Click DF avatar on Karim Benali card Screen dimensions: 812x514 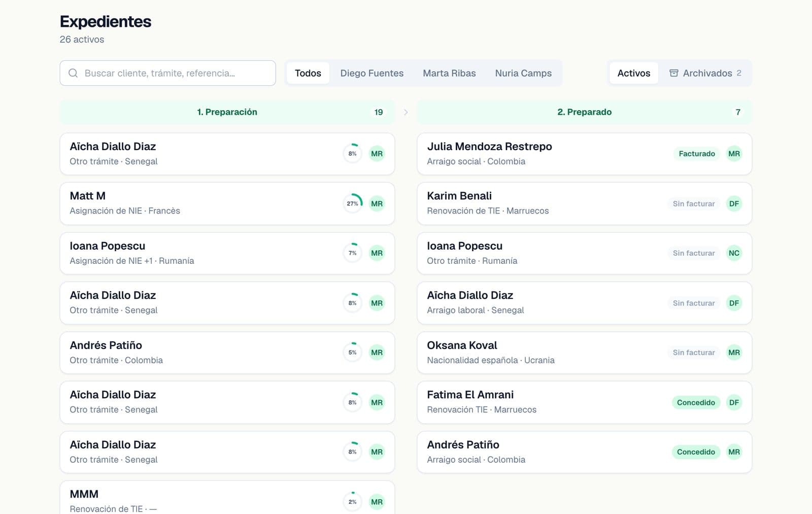[734, 203]
